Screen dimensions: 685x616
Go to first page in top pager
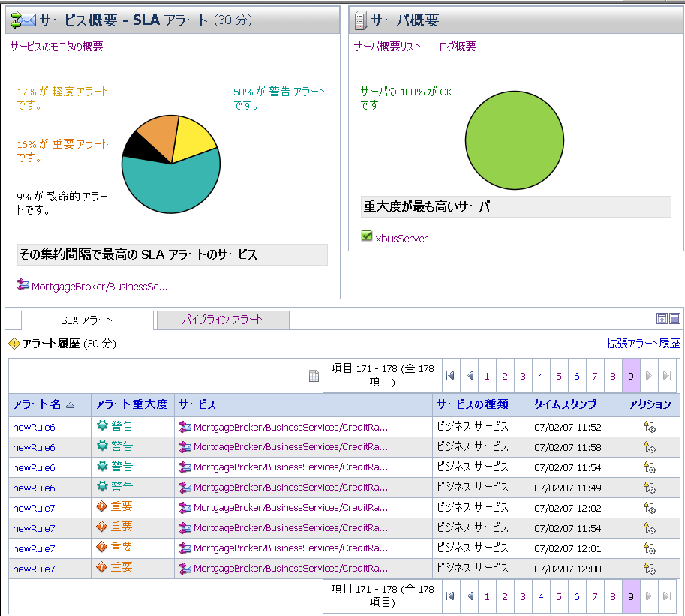450,376
